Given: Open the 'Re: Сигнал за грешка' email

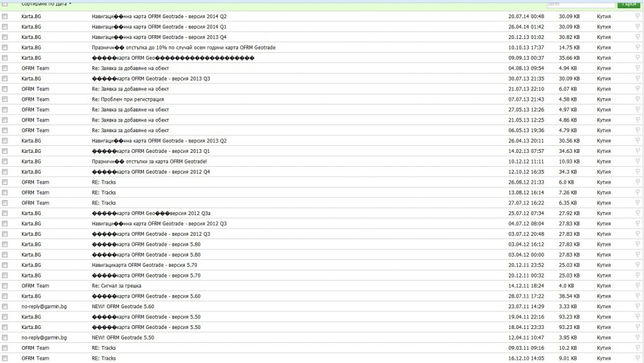Looking at the screenshot, I should point(116,286).
